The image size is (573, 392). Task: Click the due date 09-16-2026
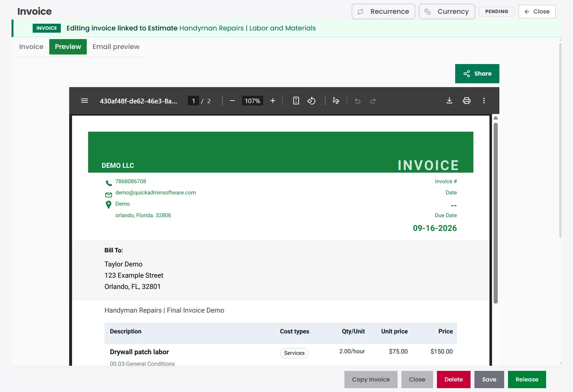435,228
